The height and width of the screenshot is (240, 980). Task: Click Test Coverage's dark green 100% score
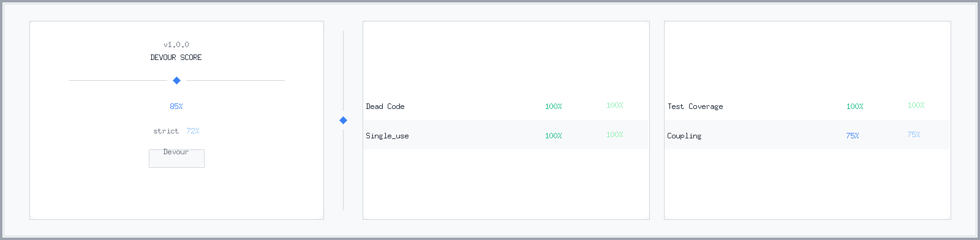(x=855, y=107)
